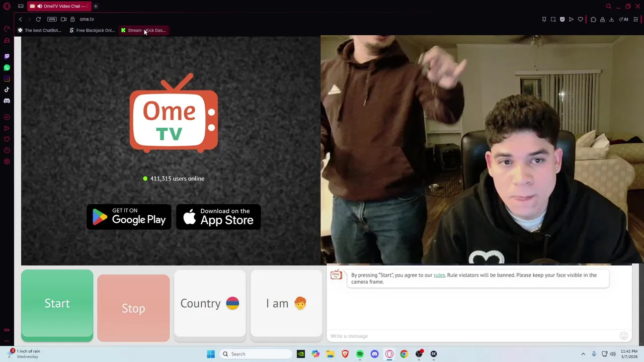Open Spotify from the taskbar
Image resolution: width=644 pixels, height=362 pixels.
pyautogui.click(x=360, y=354)
